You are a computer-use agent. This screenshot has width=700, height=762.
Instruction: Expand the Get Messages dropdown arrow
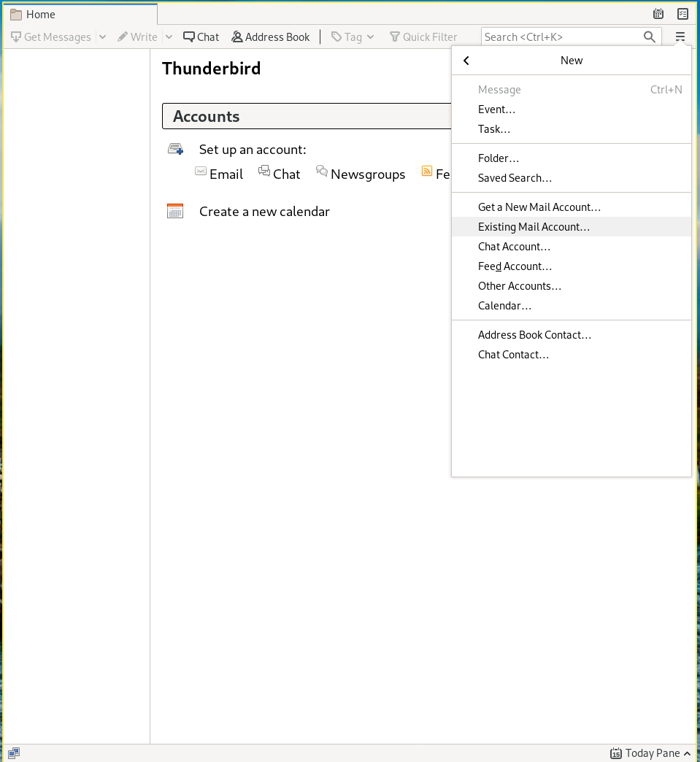[x=102, y=36]
